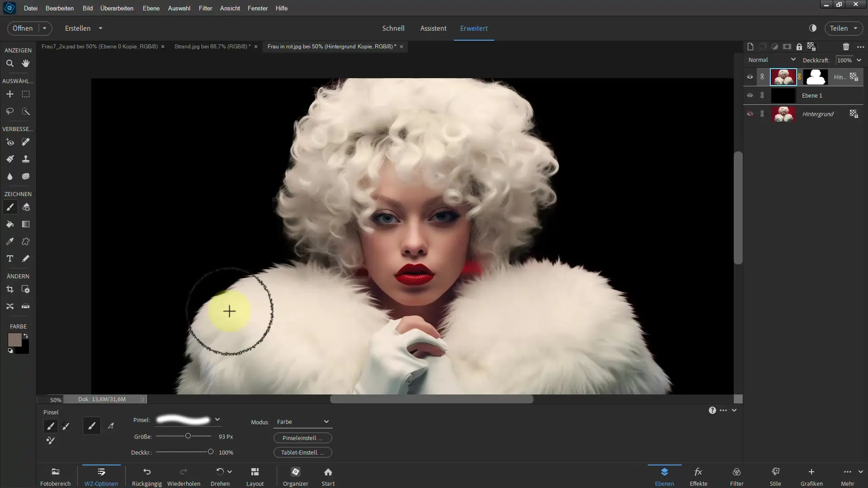The image size is (868, 488).
Task: Select the Crop tool
Action: coord(9,290)
